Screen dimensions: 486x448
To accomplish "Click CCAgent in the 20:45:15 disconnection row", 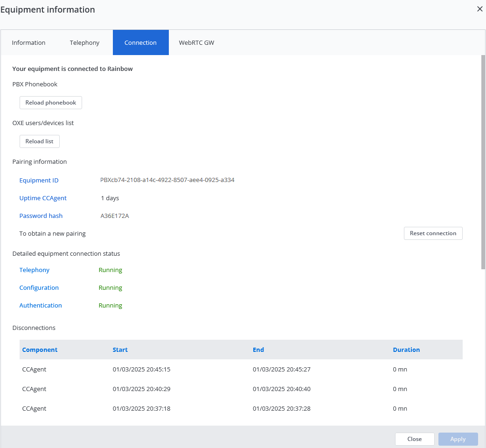I will 34,369.
